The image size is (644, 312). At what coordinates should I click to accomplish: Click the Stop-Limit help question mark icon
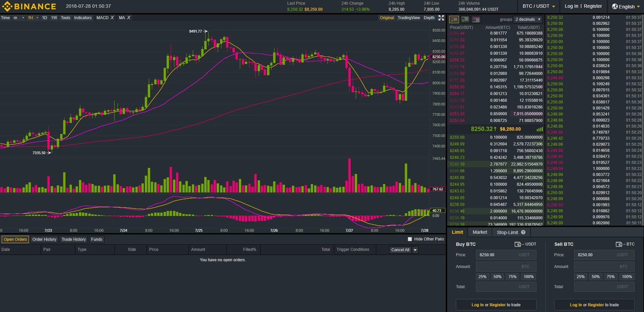coord(523,232)
